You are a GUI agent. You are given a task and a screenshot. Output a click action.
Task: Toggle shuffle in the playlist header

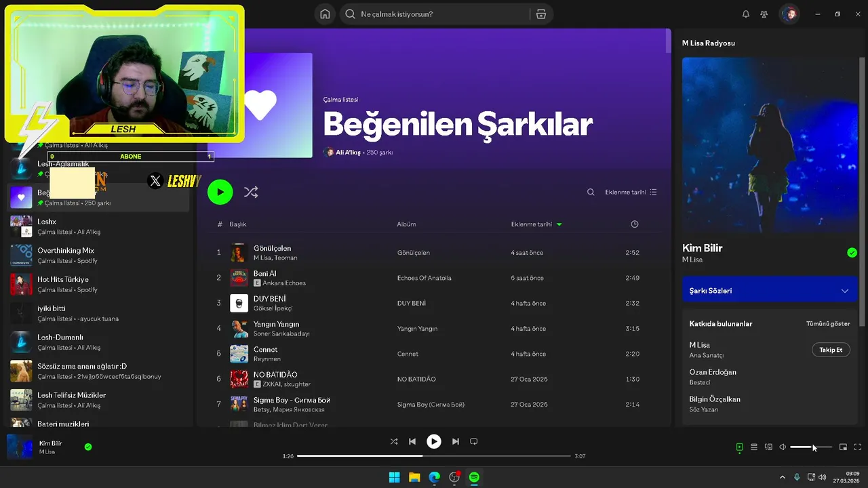click(251, 192)
